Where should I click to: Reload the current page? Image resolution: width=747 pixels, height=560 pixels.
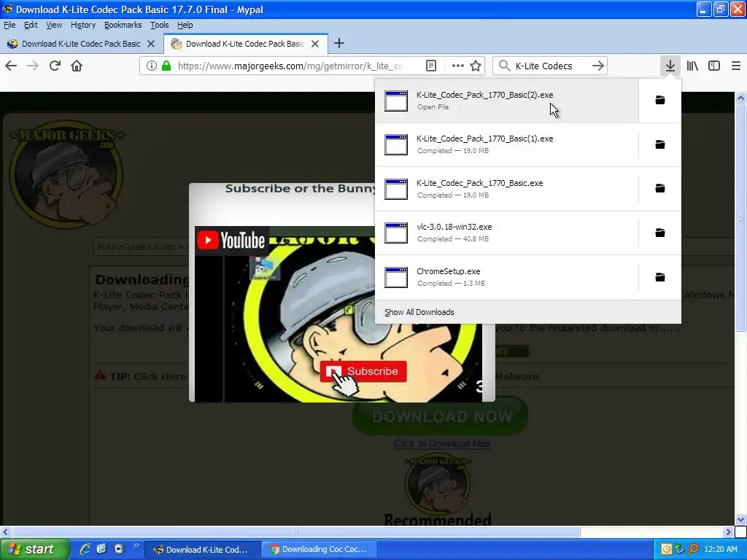click(55, 66)
